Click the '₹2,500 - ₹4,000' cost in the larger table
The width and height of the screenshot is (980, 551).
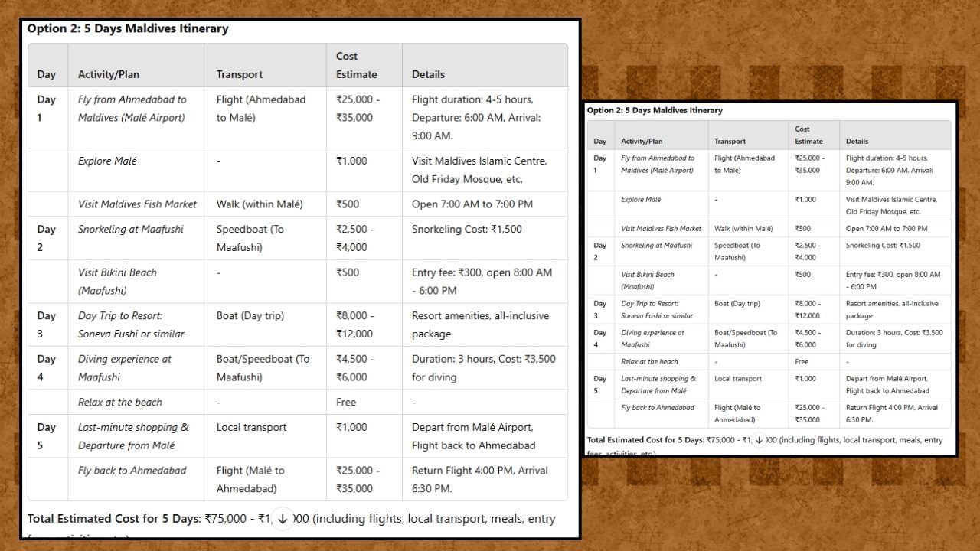pyautogui.click(x=355, y=238)
